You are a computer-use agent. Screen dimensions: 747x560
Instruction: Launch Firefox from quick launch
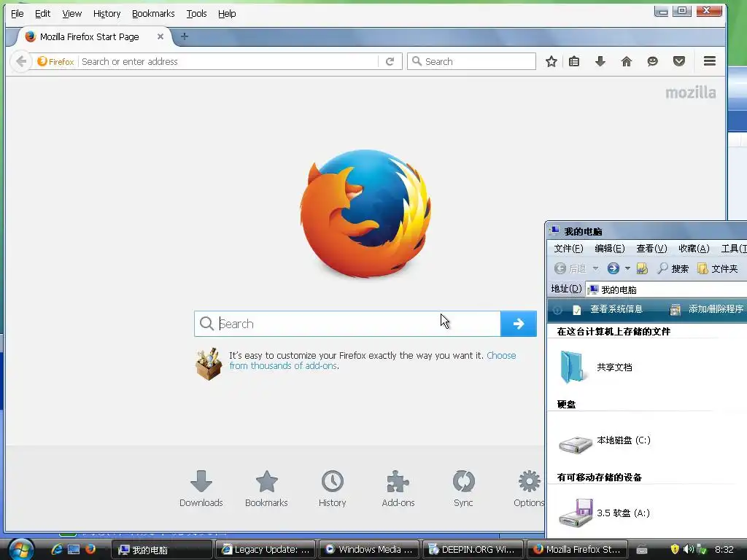[x=90, y=550]
